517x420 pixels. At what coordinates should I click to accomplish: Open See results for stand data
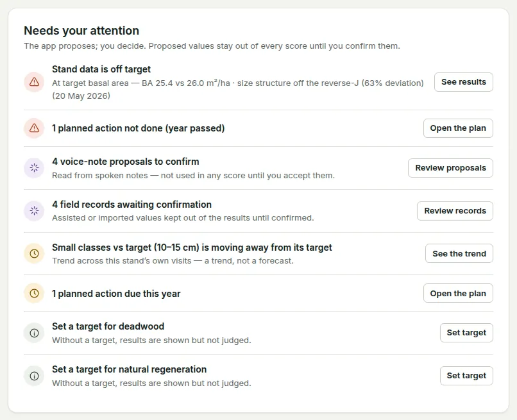pos(464,82)
